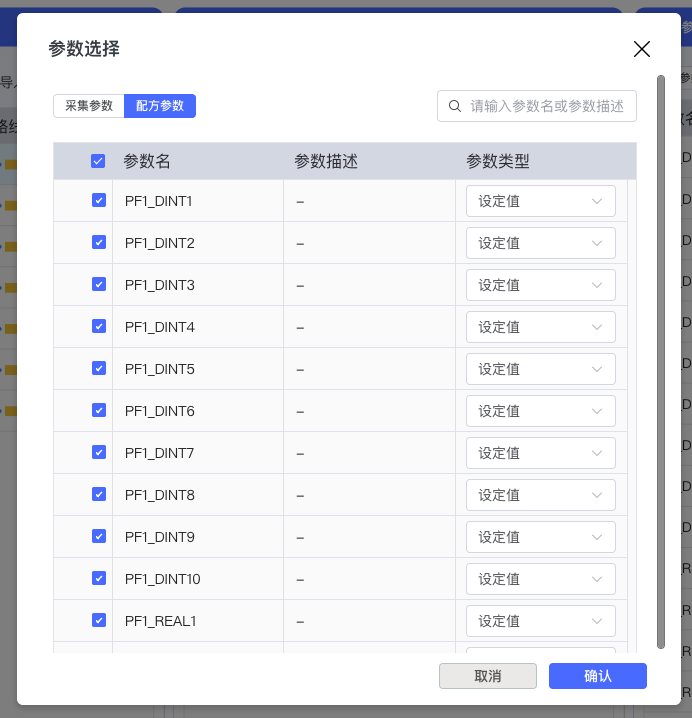Uncheck the PF1_DINT4 row checkbox
692x718 pixels.
[x=99, y=326]
